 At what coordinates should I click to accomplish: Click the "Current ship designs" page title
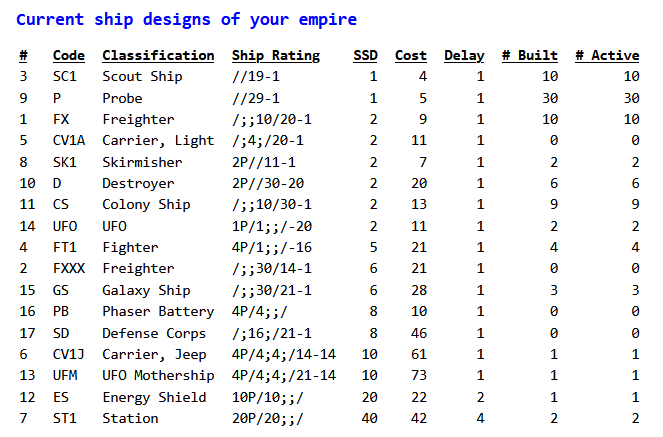coord(187,19)
